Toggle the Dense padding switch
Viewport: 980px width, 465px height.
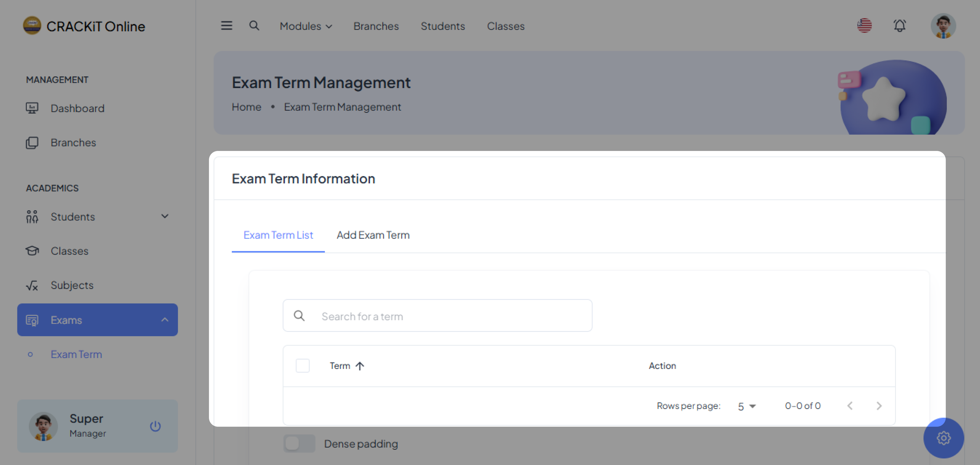click(x=299, y=443)
